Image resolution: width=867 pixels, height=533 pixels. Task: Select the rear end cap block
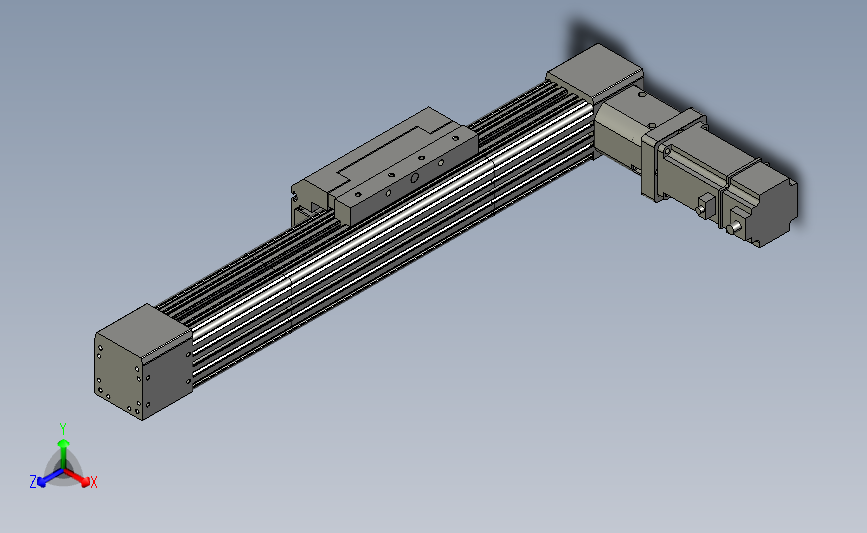click(595, 72)
